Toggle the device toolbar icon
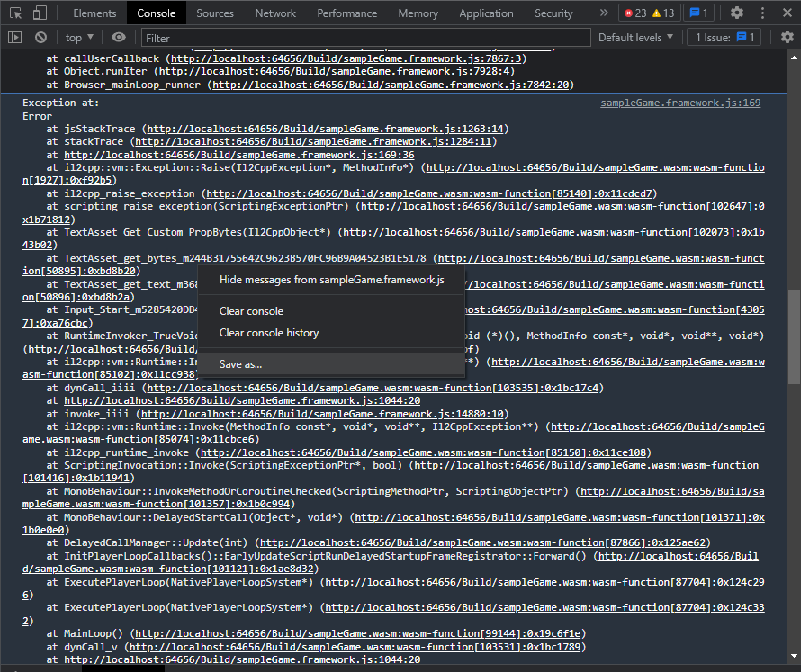The image size is (801, 672). pyautogui.click(x=40, y=13)
